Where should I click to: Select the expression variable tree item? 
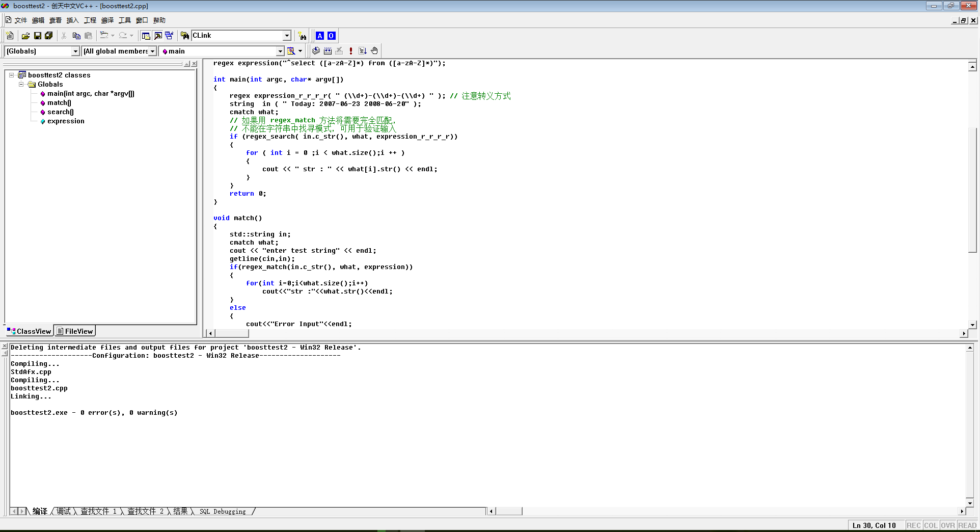[x=66, y=121]
